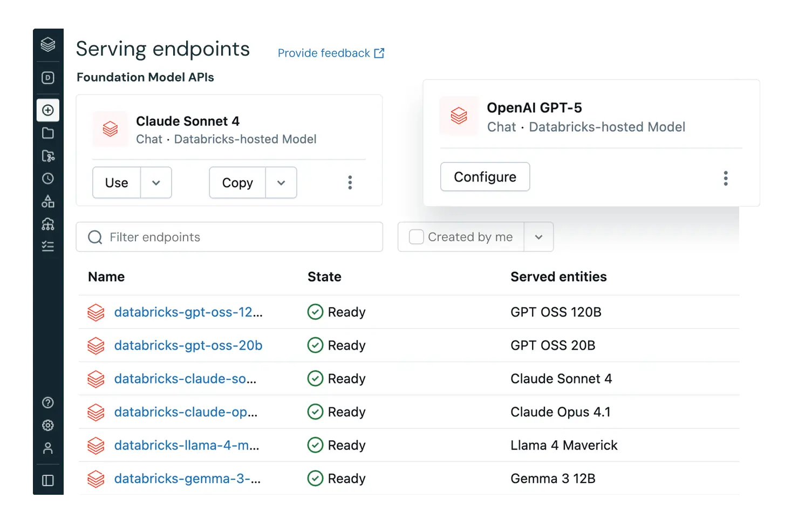This screenshot has height=532, width=805.
Task: Expand the Use button dropdown arrow
Action: coord(156,182)
